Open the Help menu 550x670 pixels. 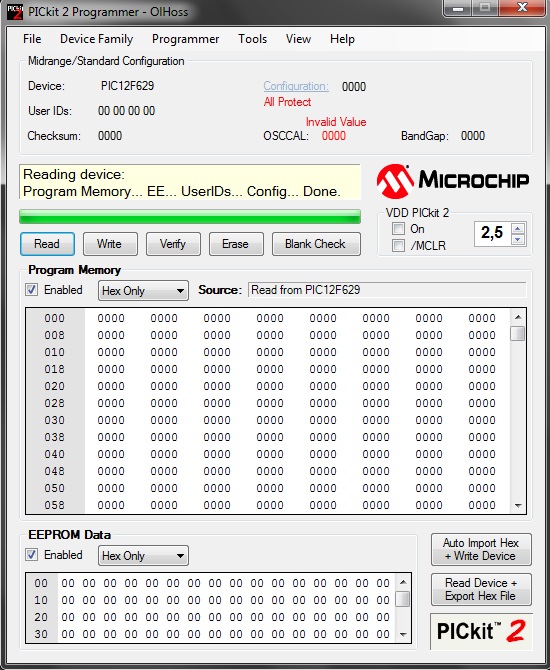342,39
